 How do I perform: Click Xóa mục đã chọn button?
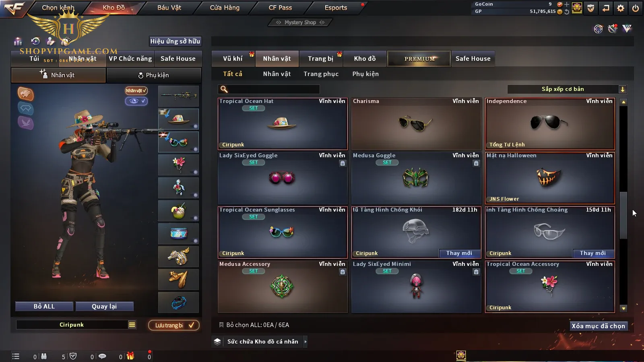tap(598, 326)
